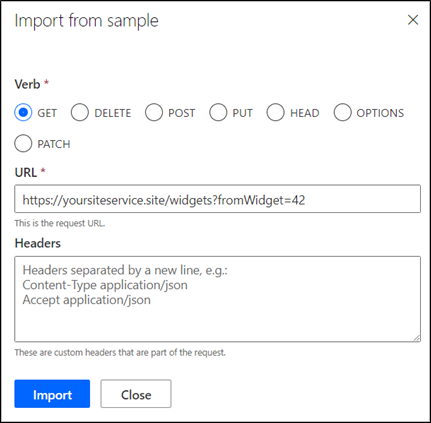431x423 pixels.
Task: Focus the Headers text area
Action: 217,299
